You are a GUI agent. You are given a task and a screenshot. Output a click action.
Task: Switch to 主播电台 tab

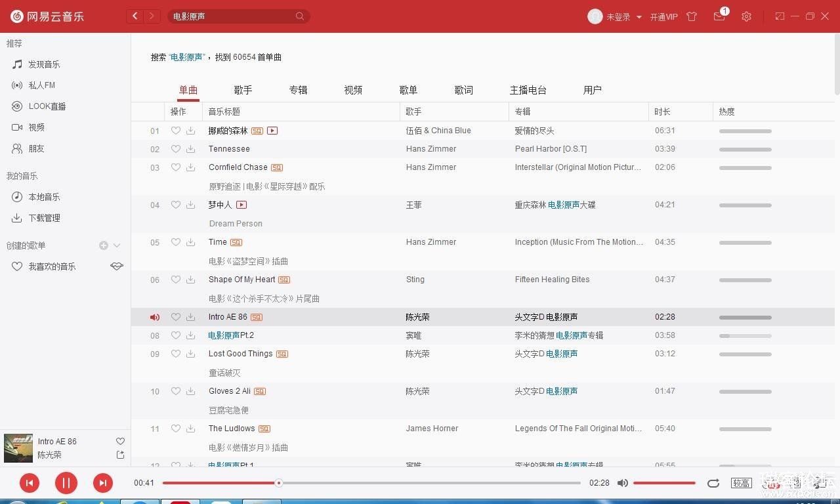click(528, 90)
